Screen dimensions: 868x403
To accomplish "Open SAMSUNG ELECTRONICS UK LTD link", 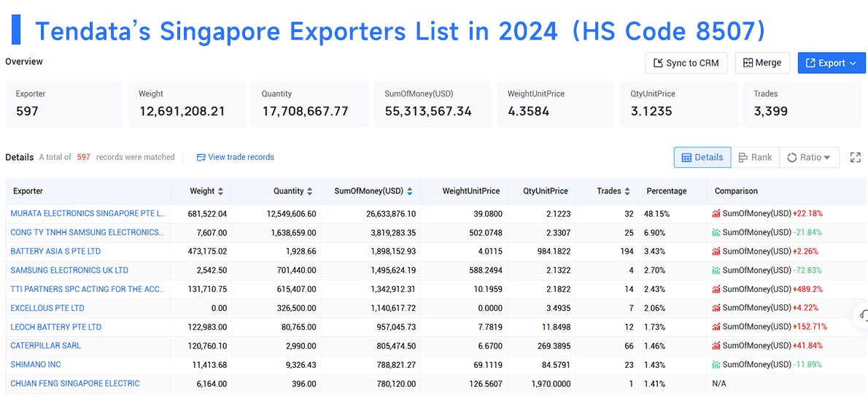I will pos(69,270).
